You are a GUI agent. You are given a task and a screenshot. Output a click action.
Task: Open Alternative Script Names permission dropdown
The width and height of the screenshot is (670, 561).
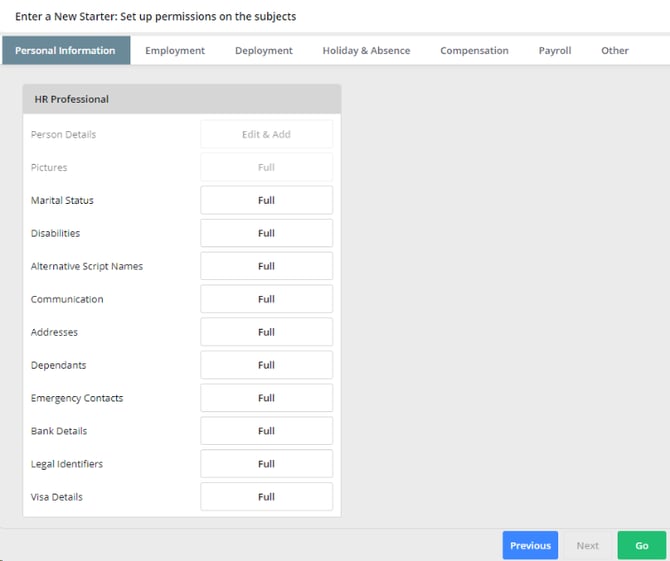[266, 266]
